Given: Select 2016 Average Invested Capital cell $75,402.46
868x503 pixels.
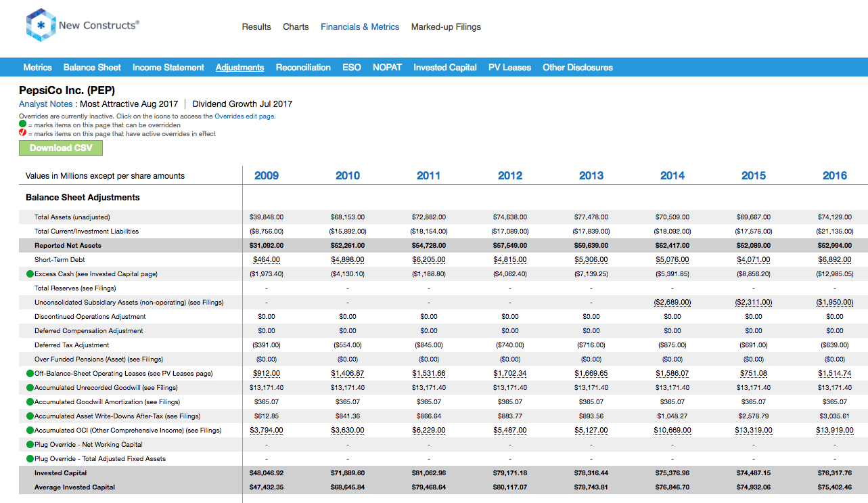Looking at the screenshot, I should (835, 487).
